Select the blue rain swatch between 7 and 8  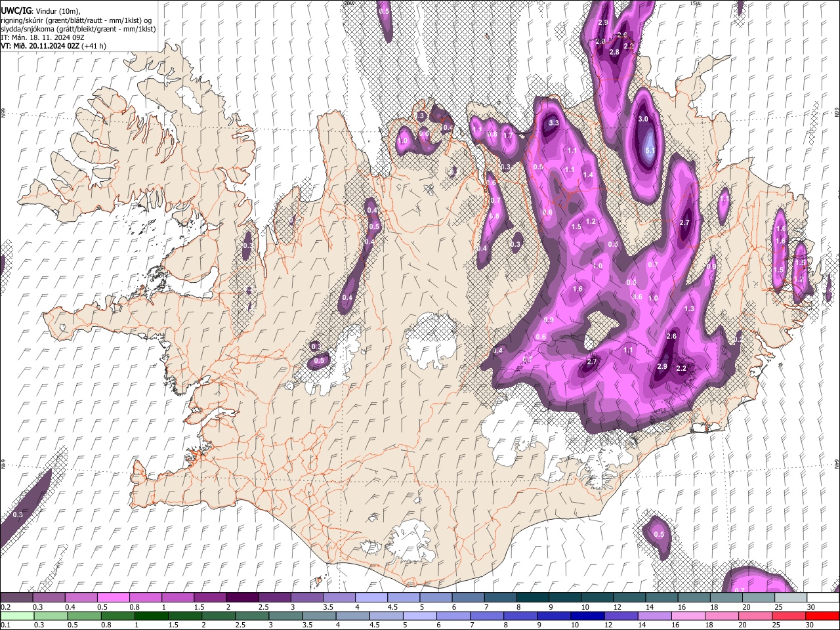487,616
